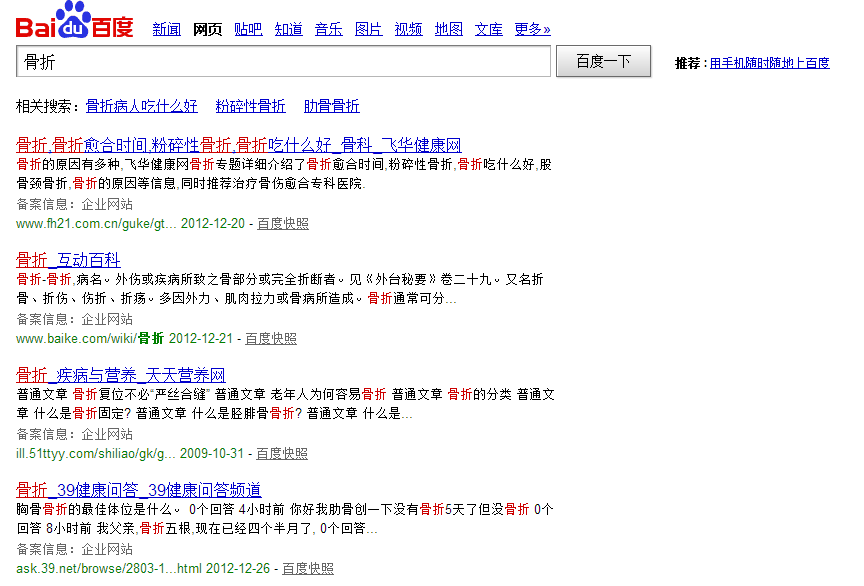
Task: Switch to 地图 maps tab
Action: click(x=448, y=30)
